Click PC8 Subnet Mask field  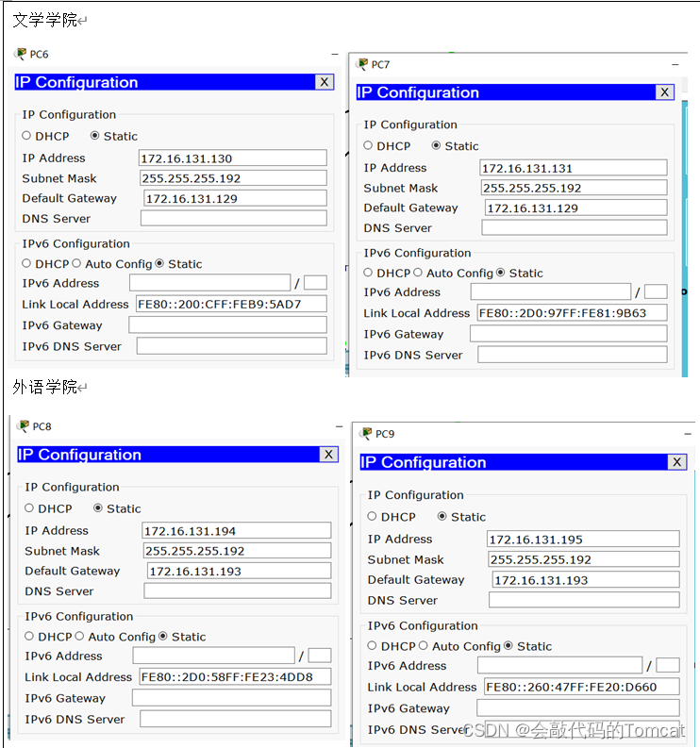pyautogui.click(x=237, y=551)
